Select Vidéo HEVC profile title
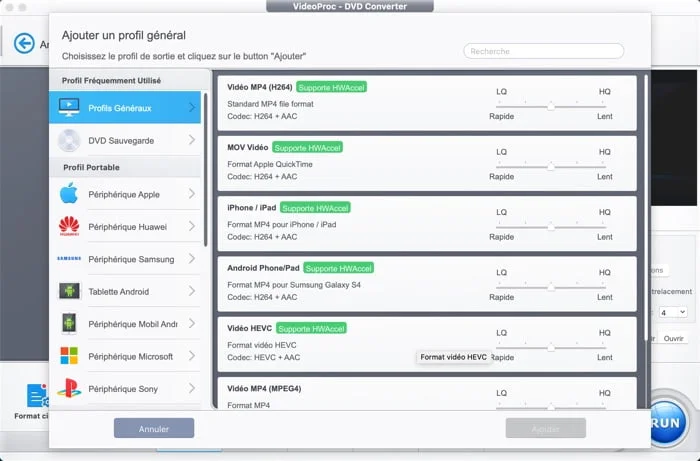The height and width of the screenshot is (461, 700). tap(250, 328)
